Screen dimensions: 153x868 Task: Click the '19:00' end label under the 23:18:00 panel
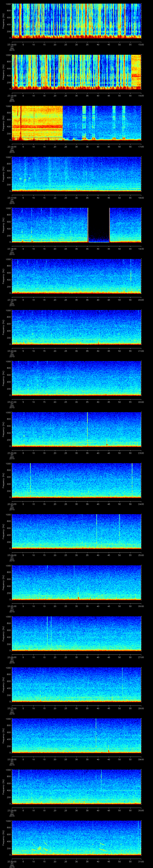click(141, 249)
